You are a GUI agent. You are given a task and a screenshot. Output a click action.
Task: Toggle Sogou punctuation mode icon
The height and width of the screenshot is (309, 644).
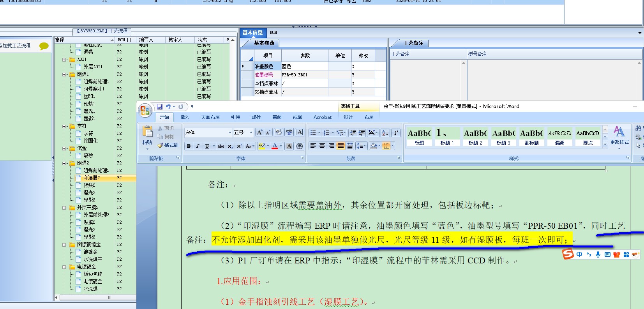pyautogui.click(x=589, y=254)
